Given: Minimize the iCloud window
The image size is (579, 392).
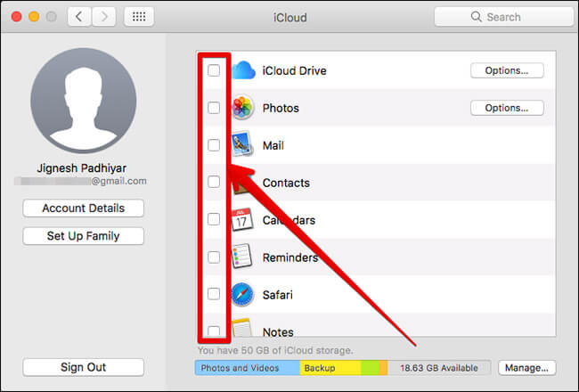Looking at the screenshot, I should [x=34, y=17].
